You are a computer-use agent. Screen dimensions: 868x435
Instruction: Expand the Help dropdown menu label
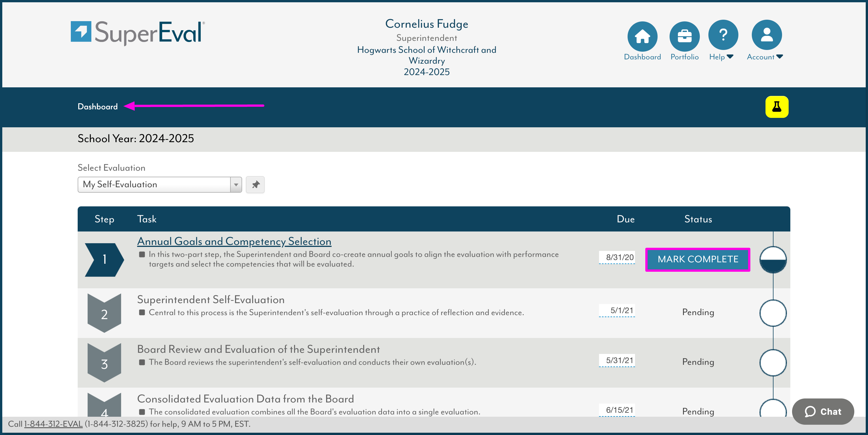click(x=721, y=57)
